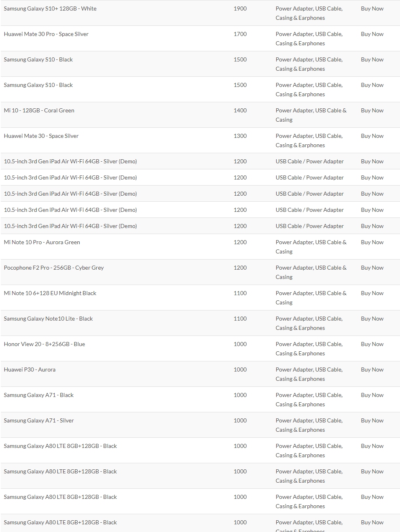Buy the Mi Note 10 Midnight Black
The image size is (400, 532).
(x=372, y=293)
